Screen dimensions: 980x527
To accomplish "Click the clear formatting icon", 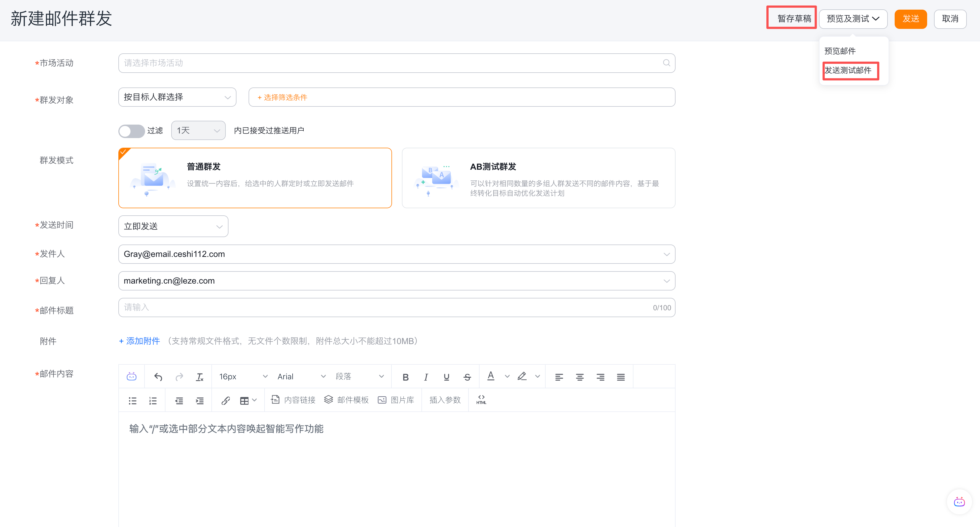I will (x=199, y=377).
